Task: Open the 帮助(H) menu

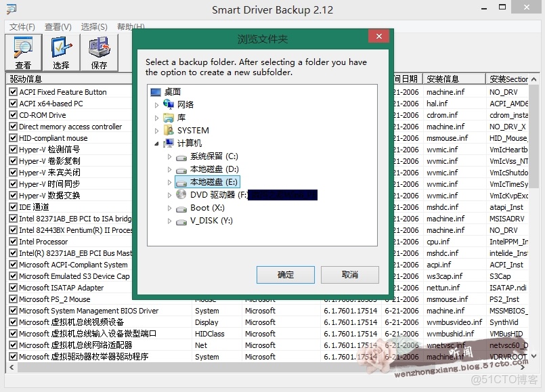Action: coord(130,26)
